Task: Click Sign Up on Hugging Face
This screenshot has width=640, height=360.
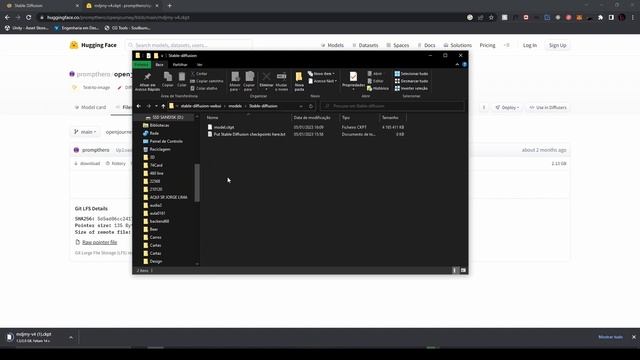Action: pos(557,45)
